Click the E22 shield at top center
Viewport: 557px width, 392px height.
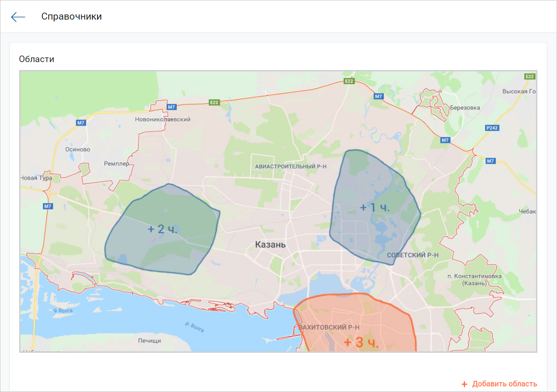(349, 81)
